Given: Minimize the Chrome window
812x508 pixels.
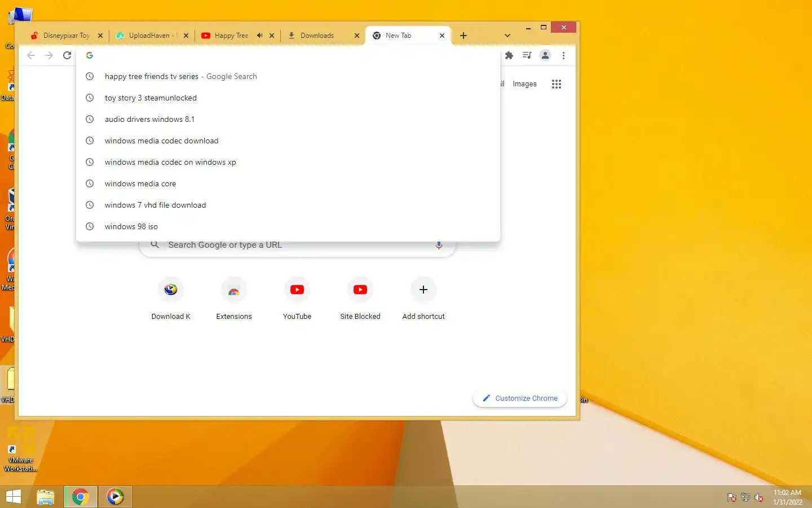Looking at the screenshot, I should [x=528, y=28].
